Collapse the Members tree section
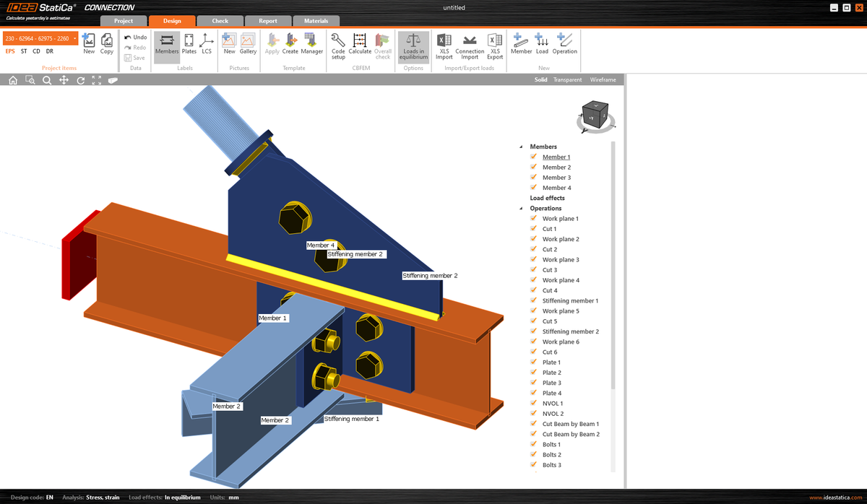This screenshot has height=504, width=867. (x=522, y=146)
